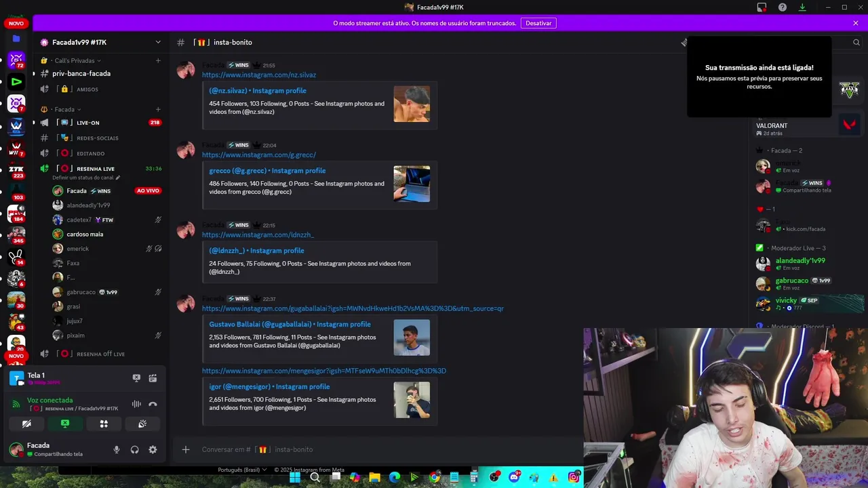
Task: Click Facada's avatar in user panel
Action: 16,449
